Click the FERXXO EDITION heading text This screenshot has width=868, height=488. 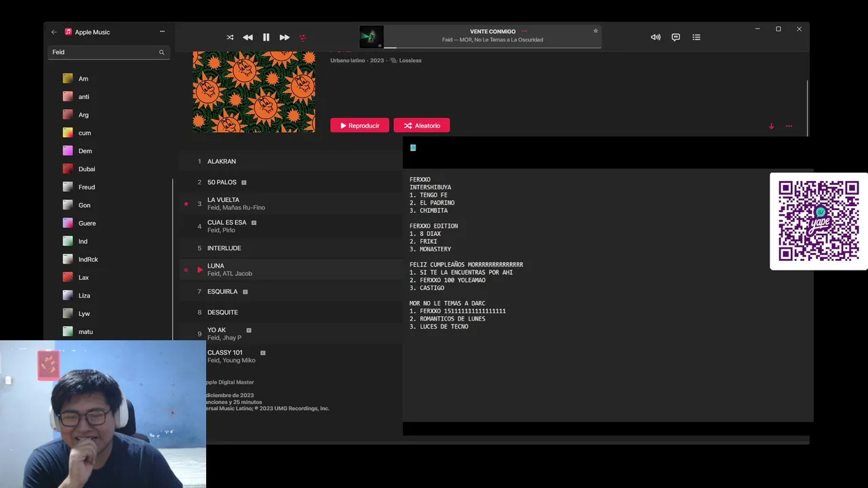[433, 226]
